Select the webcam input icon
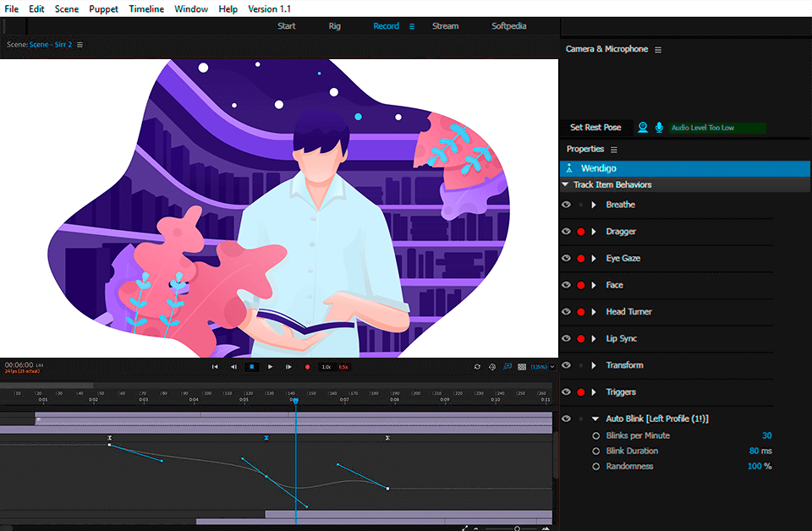Viewport: 812px width, 531px height. point(643,127)
